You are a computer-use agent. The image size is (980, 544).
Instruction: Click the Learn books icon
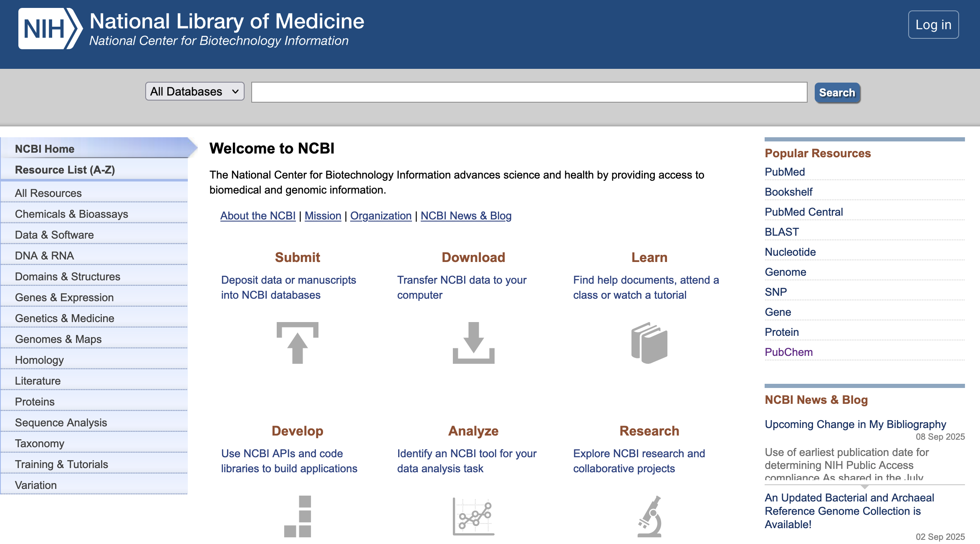point(649,343)
